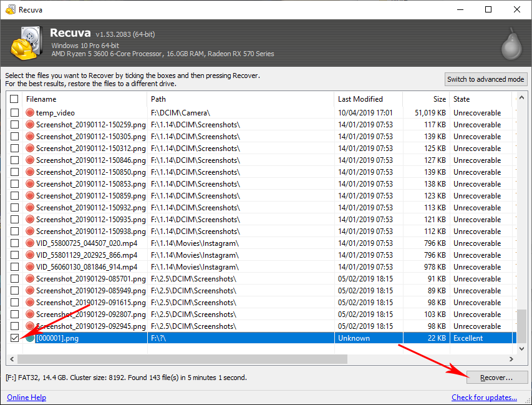Screen dimensions: 532x405
Task: Open the Online Help link
Action: (x=26, y=397)
